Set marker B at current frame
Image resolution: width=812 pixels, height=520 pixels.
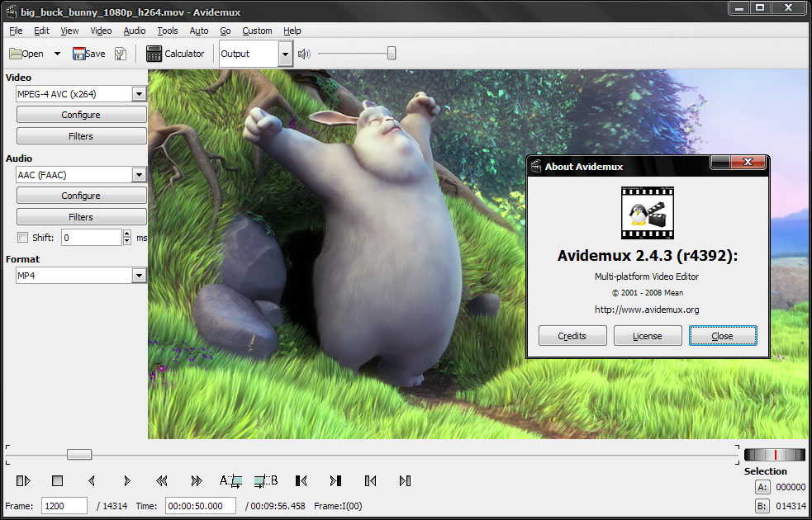(x=266, y=480)
